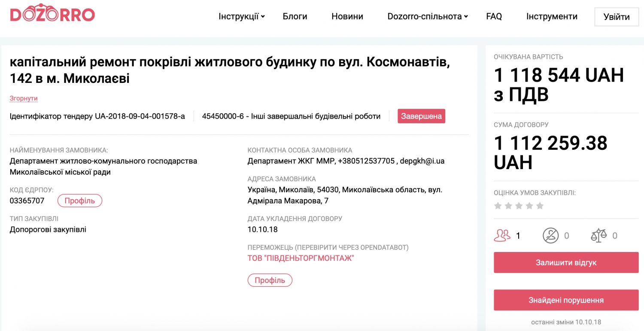The height and width of the screenshot is (331, 644).
Task: Collapse details with the Згорнути link
Action: point(24,98)
